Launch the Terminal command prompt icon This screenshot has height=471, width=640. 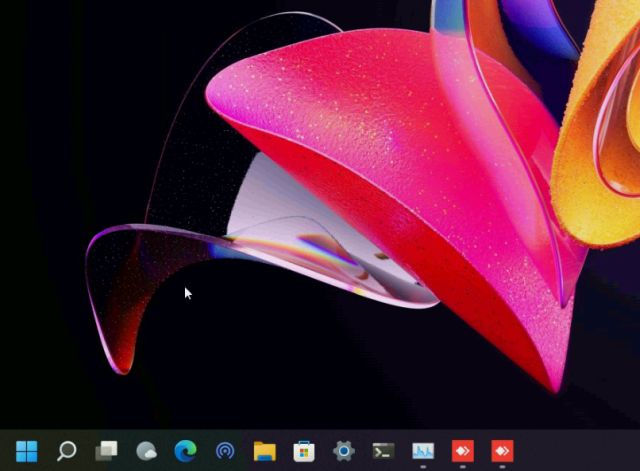pos(383,451)
